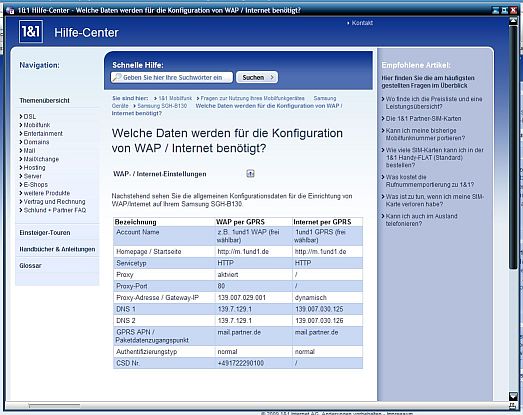Click the window icon in title bar
The height and width of the screenshot is (415, 523).
10,10
